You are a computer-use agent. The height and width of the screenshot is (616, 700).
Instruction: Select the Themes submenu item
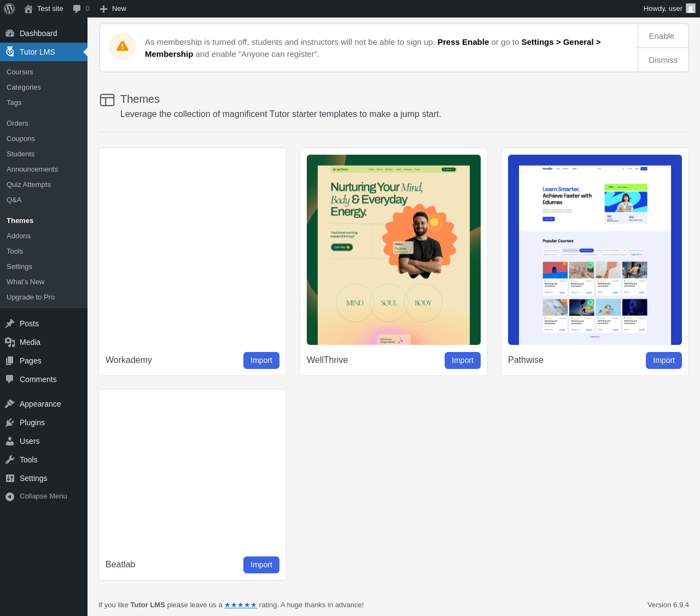click(20, 221)
